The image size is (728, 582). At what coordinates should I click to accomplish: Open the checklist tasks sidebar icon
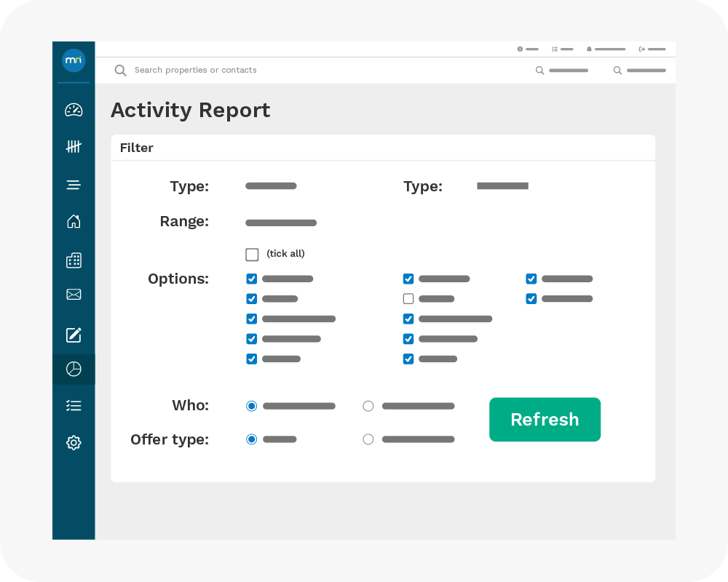tap(74, 406)
